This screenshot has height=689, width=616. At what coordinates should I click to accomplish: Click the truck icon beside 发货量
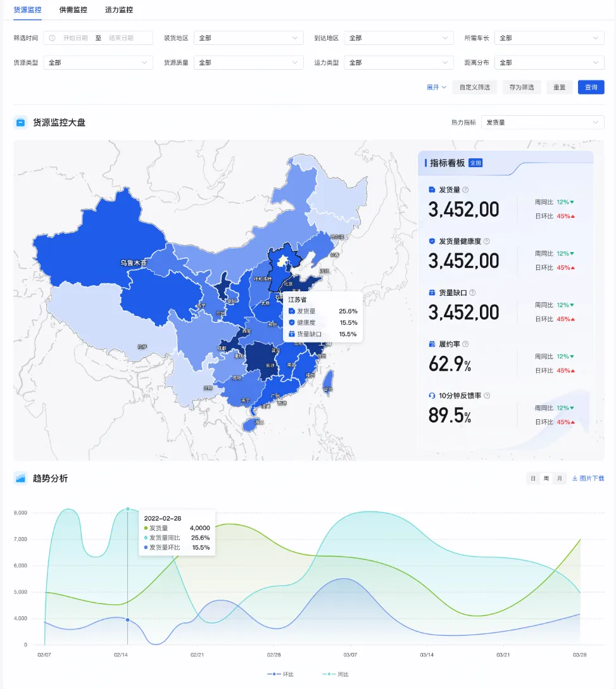[431, 189]
